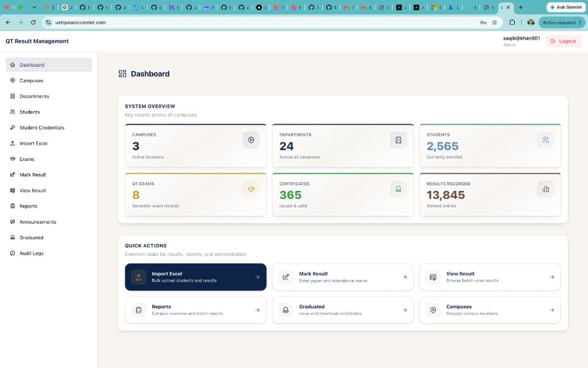Reload the page with browser refresh
The height and width of the screenshot is (368, 588).
point(33,22)
